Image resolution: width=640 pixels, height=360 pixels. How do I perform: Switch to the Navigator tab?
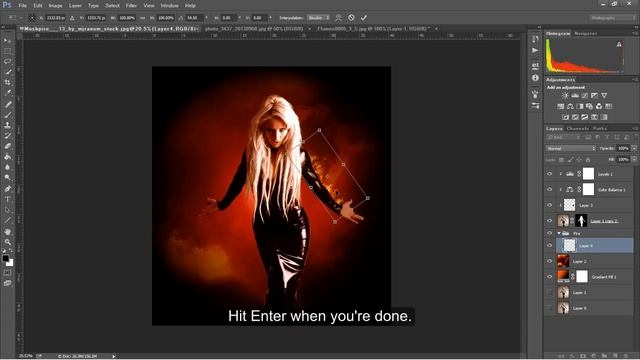tap(586, 33)
